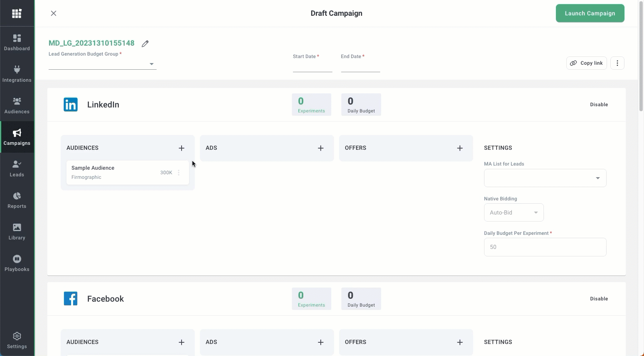The image size is (644, 356).
Task: Disable the LinkedIn channel
Action: 599,105
